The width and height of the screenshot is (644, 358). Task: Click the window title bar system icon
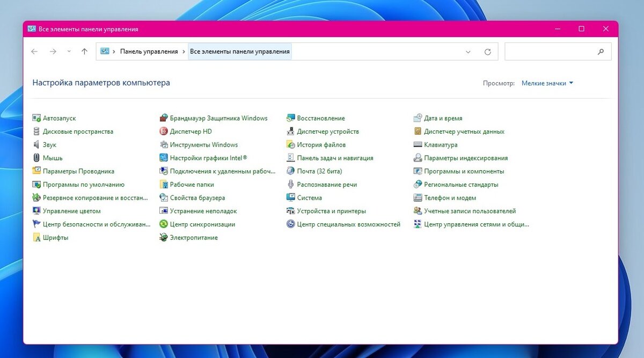click(32, 29)
